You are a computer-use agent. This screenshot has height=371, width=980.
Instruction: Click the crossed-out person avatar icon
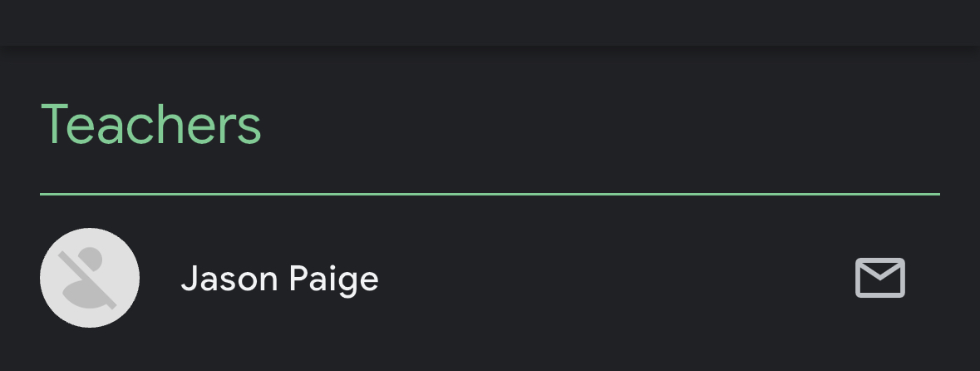90,278
